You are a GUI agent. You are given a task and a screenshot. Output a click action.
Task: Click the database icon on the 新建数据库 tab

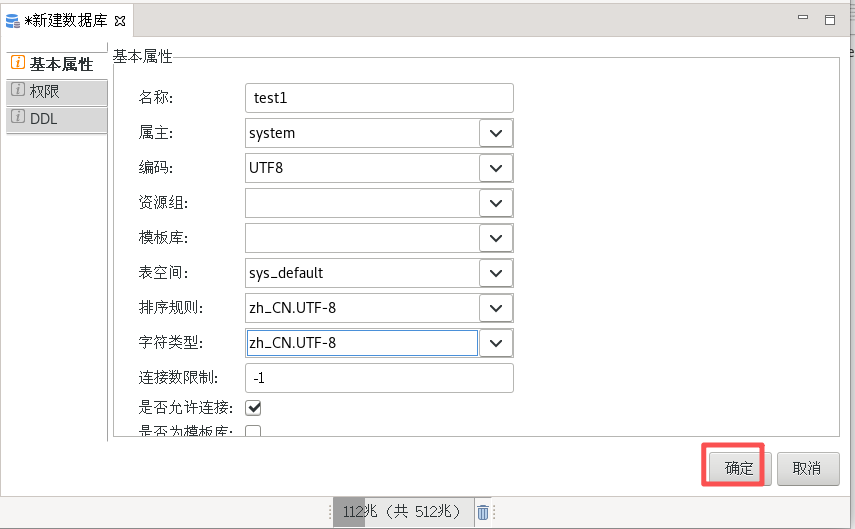click(13, 20)
